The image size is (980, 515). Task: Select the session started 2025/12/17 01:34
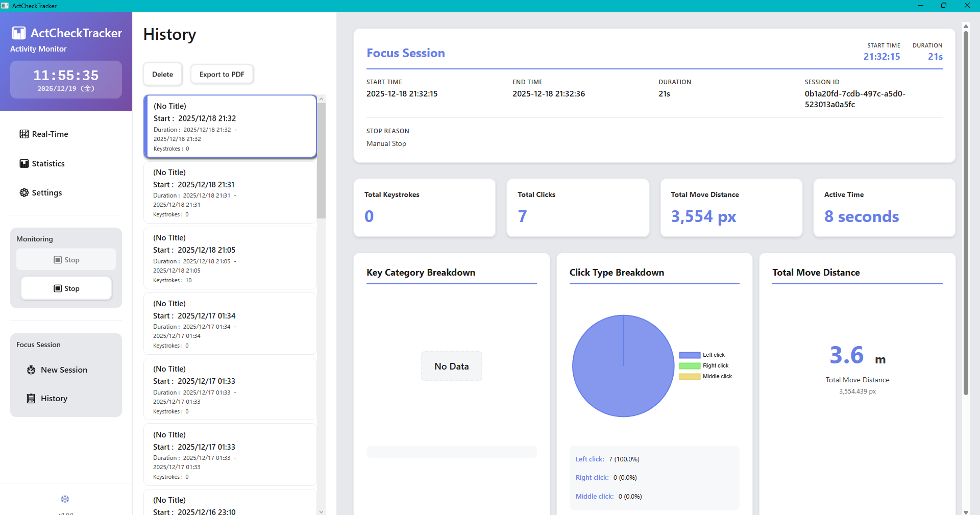230,324
